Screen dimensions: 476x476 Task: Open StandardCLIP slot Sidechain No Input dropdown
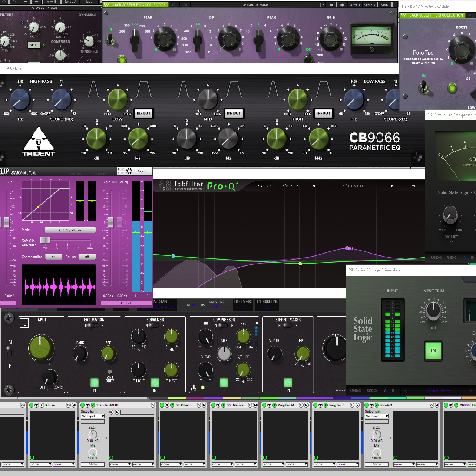93,416
